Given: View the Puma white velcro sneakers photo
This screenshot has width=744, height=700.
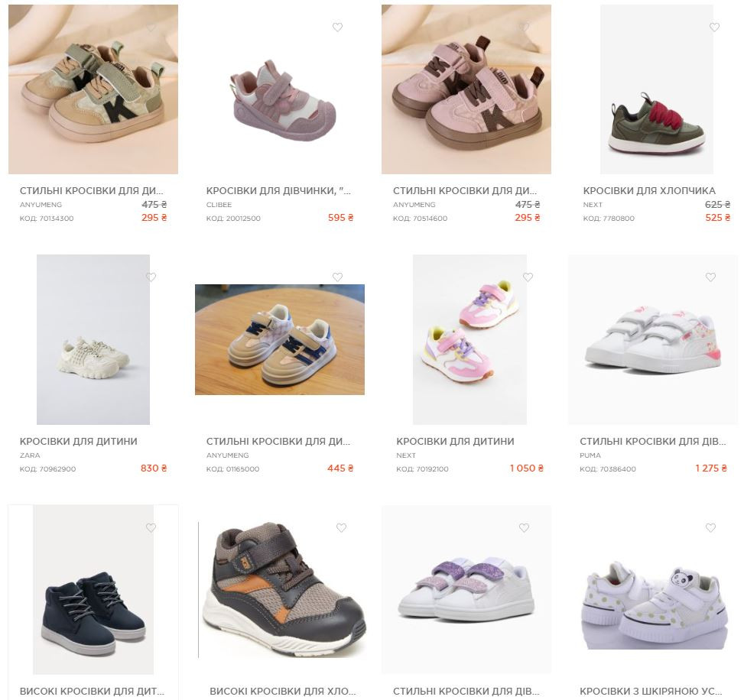Looking at the screenshot, I should 653,339.
